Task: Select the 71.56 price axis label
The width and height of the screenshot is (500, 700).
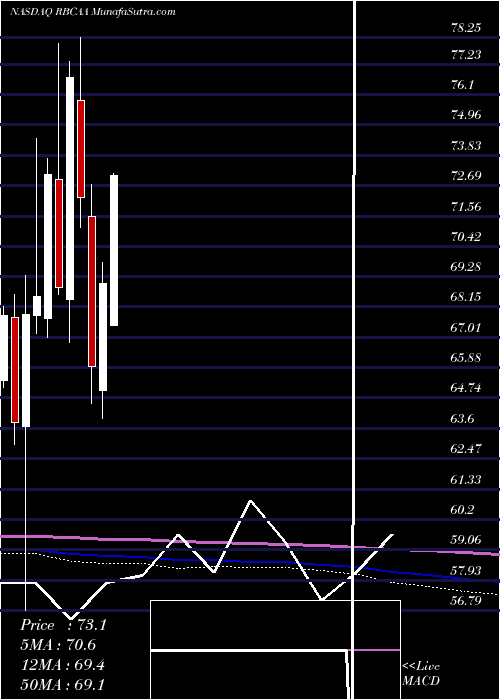Action: click(x=466, y=206)
